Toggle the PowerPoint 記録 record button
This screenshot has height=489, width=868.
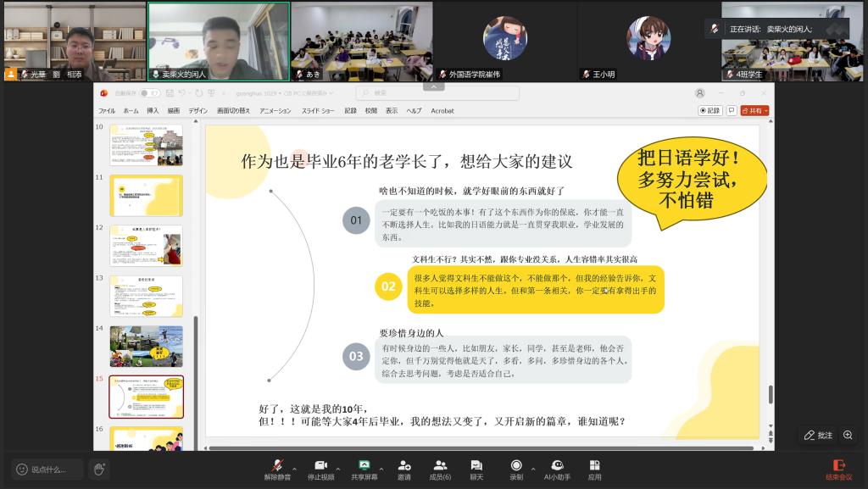point(710,110)
